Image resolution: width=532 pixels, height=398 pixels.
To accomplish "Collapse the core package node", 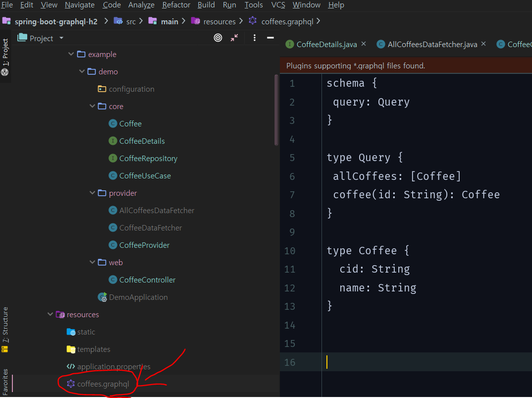I will (x=92, y=106).
